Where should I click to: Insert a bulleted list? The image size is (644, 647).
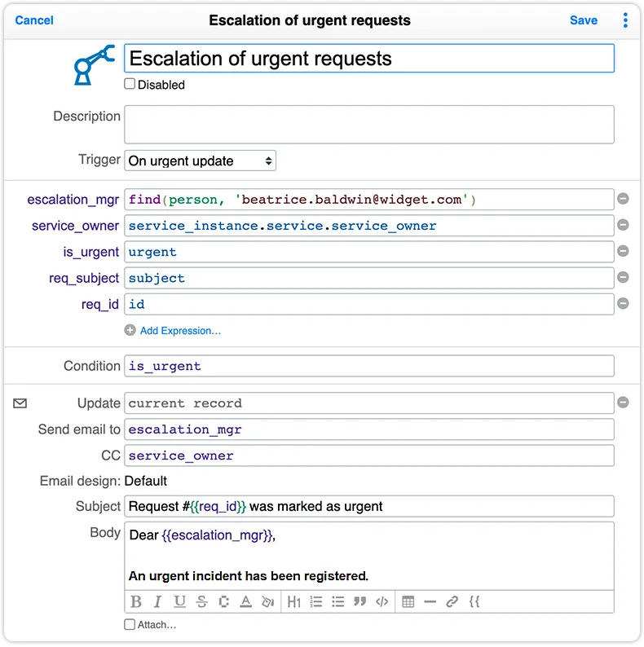pyautogui.click(x=337, y=602)
